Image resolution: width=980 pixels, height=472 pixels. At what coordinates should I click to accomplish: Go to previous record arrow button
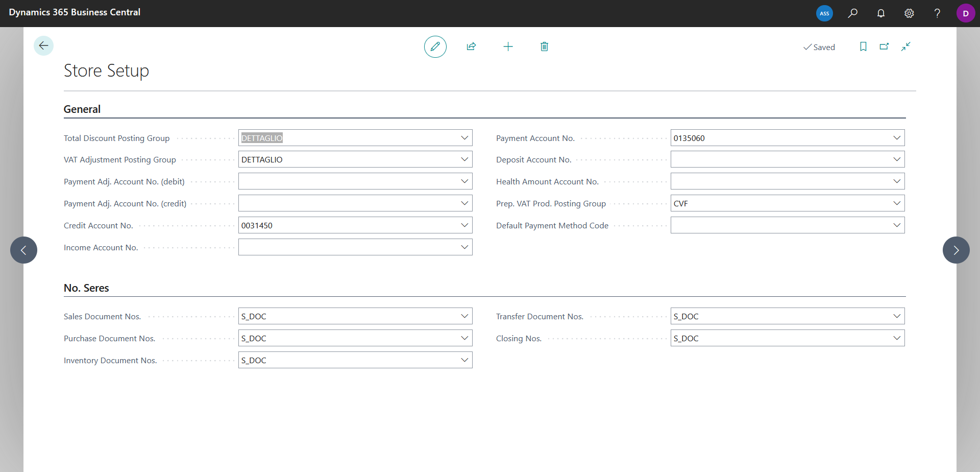[x=23, y=250]
